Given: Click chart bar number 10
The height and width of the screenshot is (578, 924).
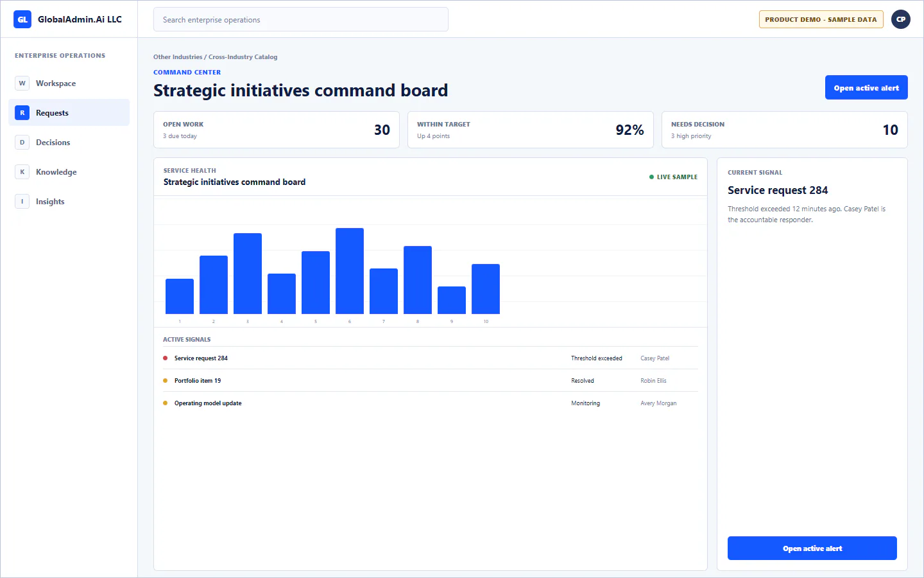Looking at the screenshot, I should [x=486, y=289].
